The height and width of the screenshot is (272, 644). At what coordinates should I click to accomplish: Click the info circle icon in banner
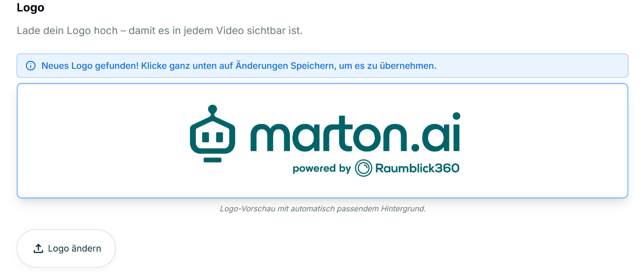point(31,66)
